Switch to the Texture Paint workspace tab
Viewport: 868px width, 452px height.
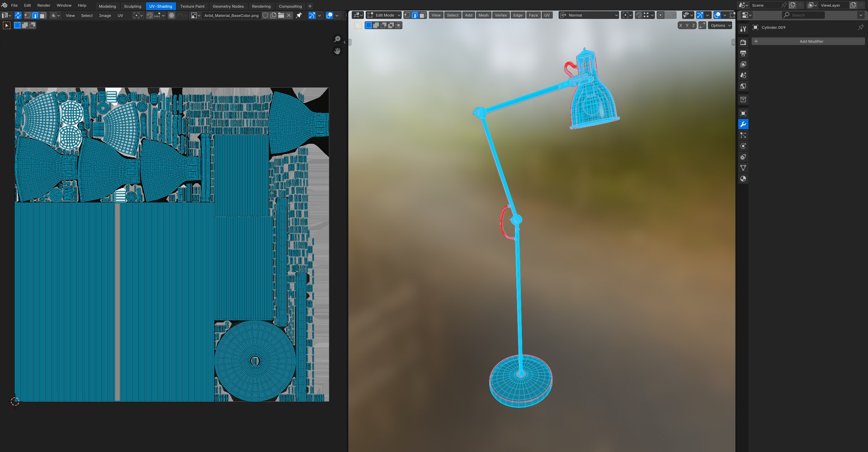point(192,6)
